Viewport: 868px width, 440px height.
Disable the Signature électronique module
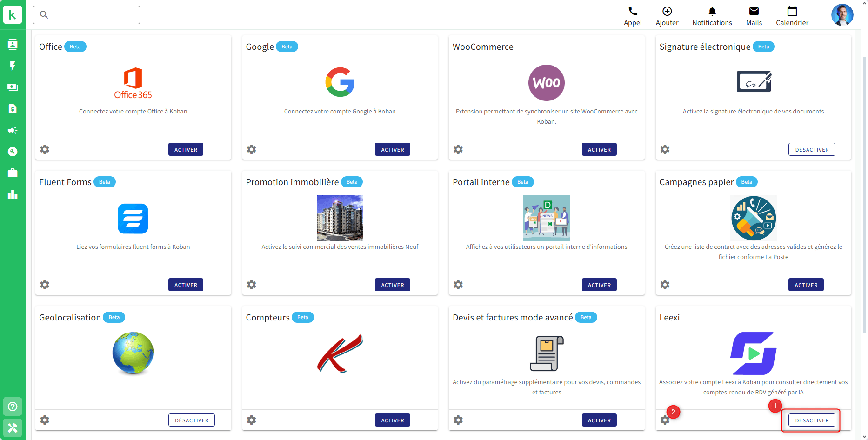pyautogui.click(x=811, y=149)
